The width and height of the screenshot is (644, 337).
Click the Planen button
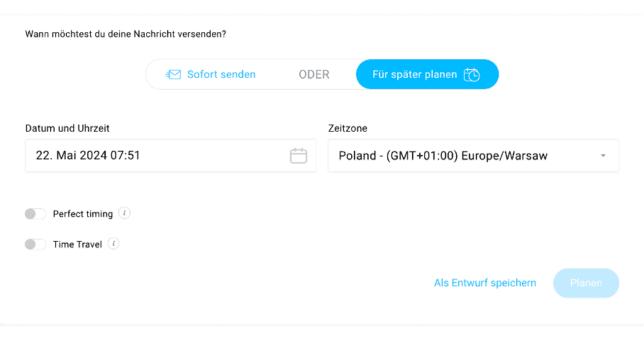(586, 283)
